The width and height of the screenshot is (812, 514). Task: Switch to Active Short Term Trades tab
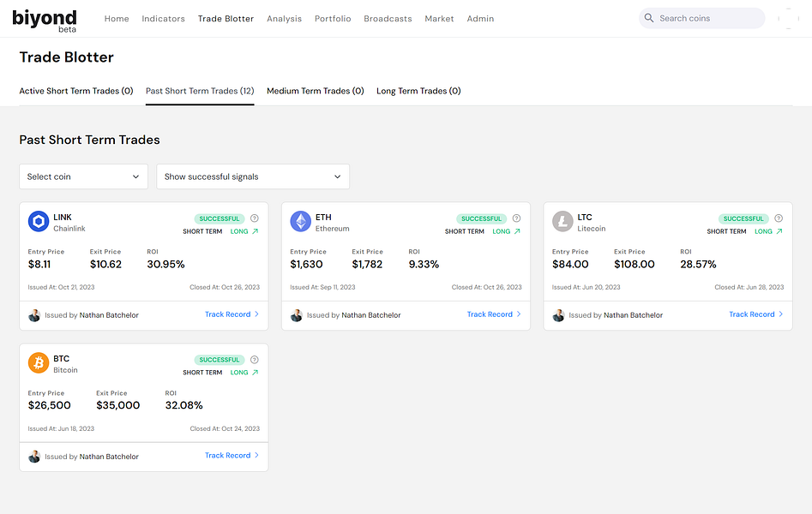76,91
